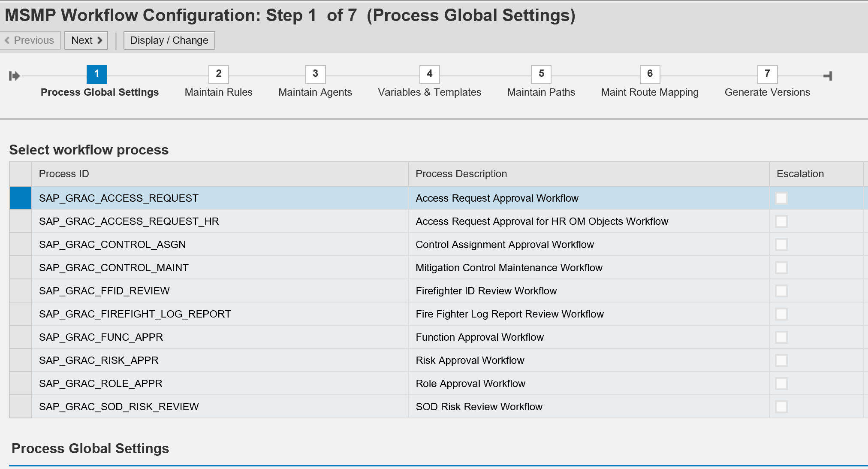
Task: Click the step 5 Maintain Paths icon
Action: 541,74
